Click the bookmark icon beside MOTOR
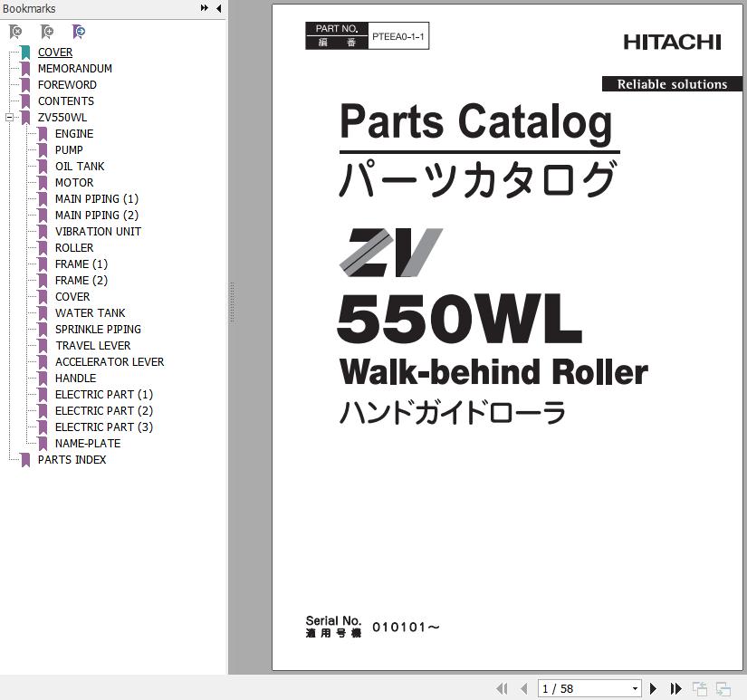 [43, 183]
